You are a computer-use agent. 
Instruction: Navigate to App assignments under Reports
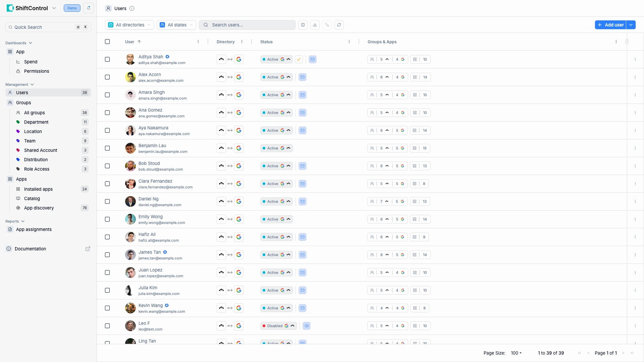(x=34, y=229)
